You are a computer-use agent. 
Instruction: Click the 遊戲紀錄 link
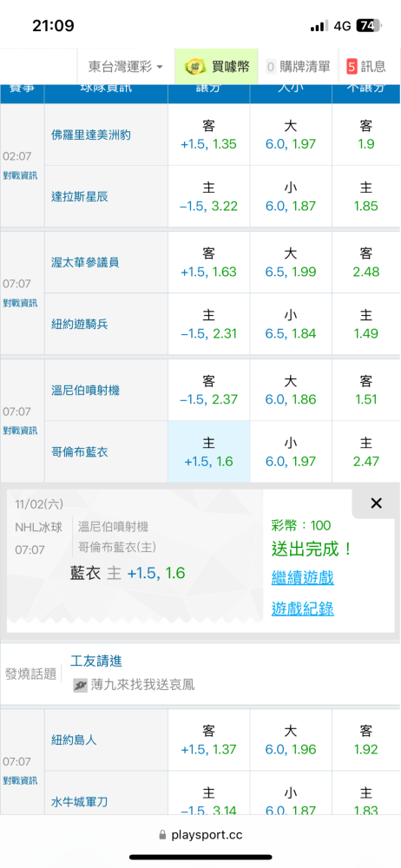[302, 609]
